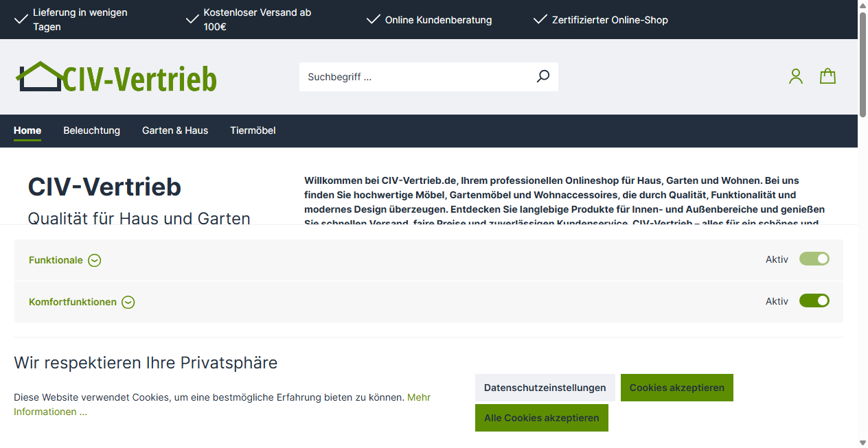
Task: Toggle Aktiv switch next to Funktionale
Action: tap(814, 259)
